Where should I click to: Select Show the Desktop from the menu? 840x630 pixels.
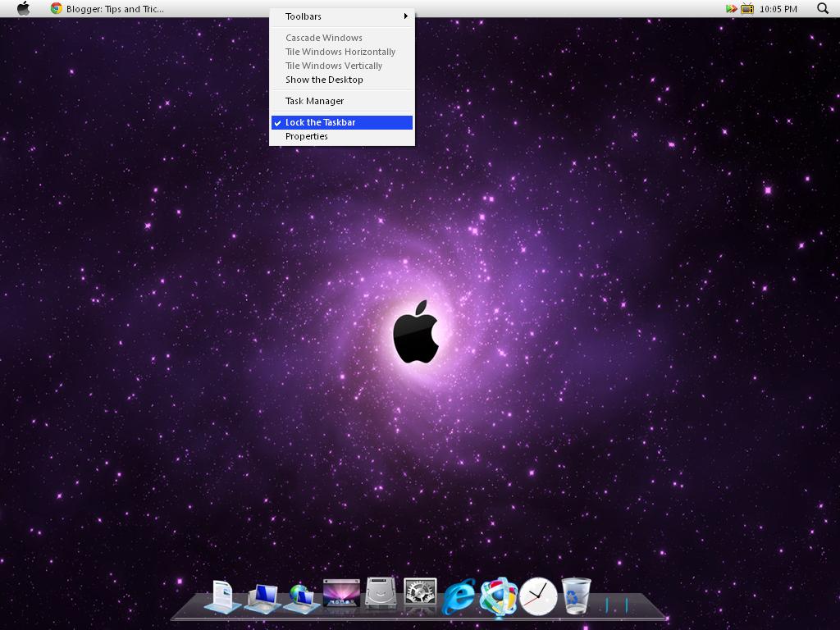tap(323, 80)
